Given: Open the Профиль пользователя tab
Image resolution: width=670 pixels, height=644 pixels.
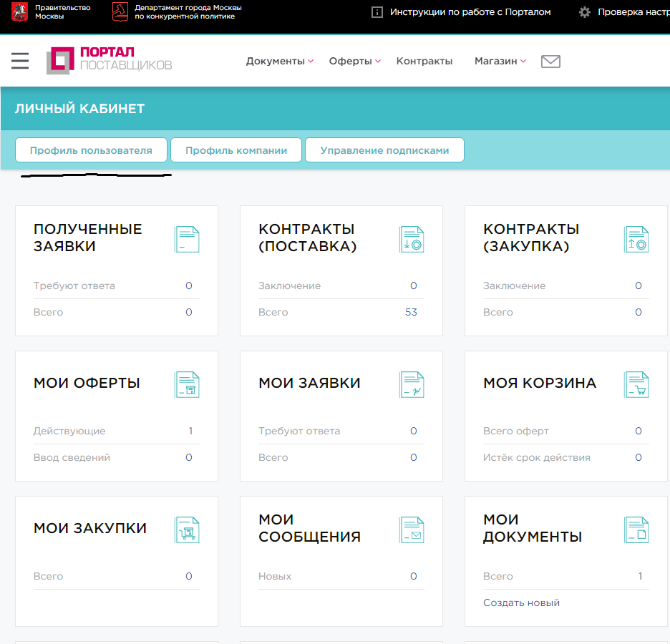Looking at the screenshot, I should pyautogui.click(x=91, y=150).
